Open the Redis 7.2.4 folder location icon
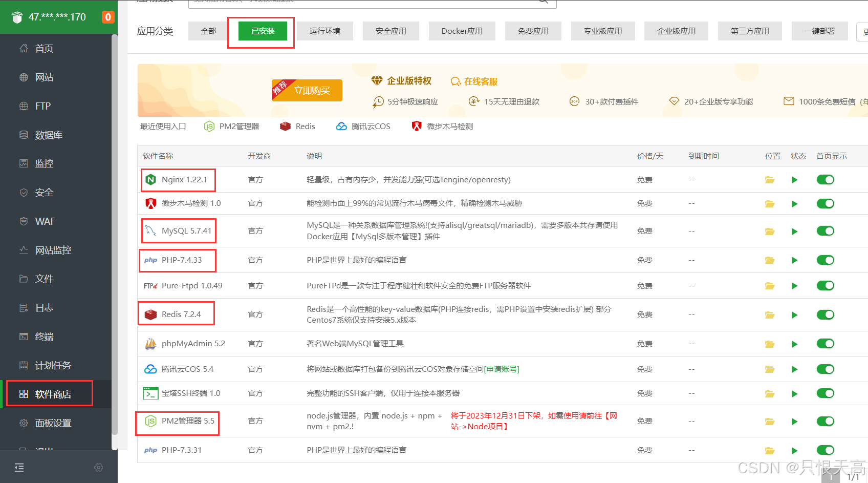The width and height of the screenshot is (868, 483). coord(770,315)
